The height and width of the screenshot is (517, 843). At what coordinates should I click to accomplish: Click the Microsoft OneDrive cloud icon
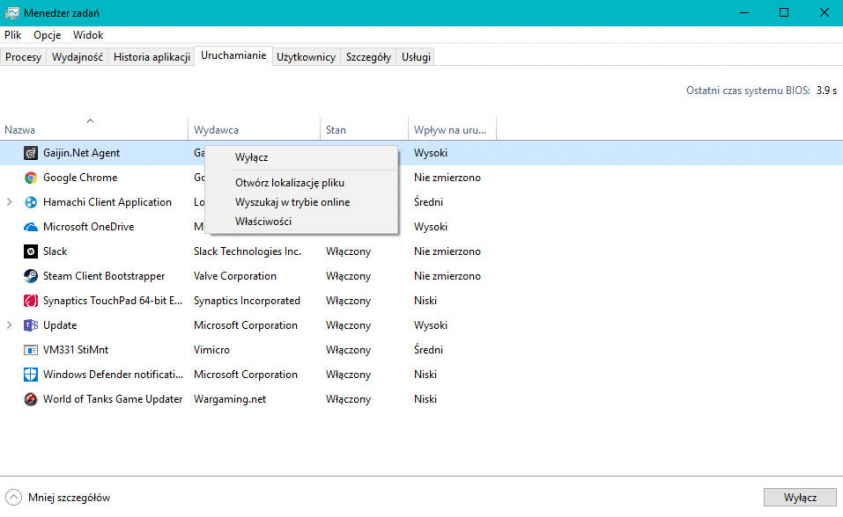click(30, 227)
